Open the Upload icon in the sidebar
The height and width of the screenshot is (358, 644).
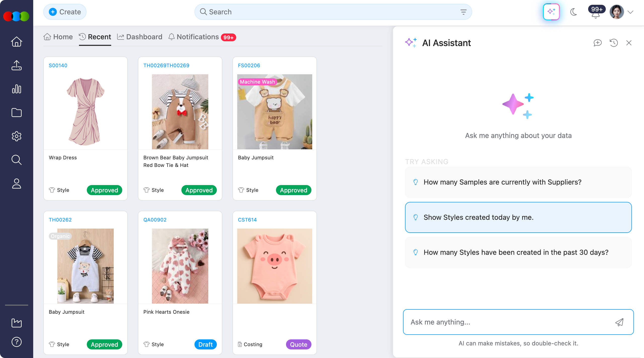pyautogui.click(x=16, y=65)
